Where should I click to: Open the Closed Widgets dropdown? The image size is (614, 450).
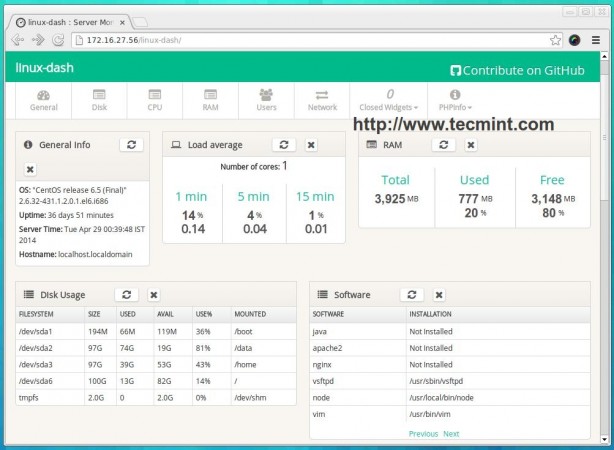click(x=389, y=100)
